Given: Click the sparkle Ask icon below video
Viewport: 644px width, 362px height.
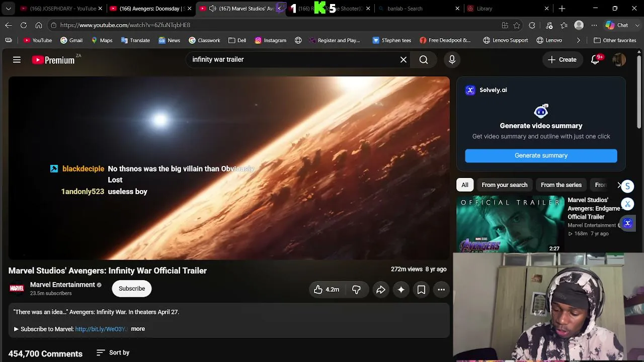Looking at the screenshot, I should tap(401, 290).
